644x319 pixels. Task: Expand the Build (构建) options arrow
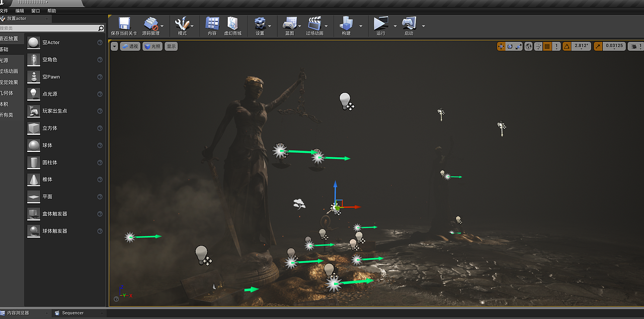tap(361, 26)
